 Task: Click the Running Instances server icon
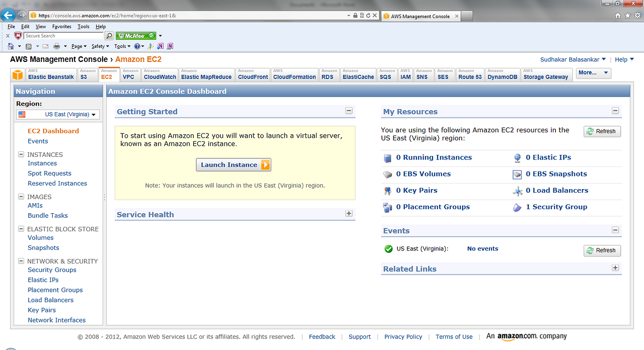[x=387, y=158]
